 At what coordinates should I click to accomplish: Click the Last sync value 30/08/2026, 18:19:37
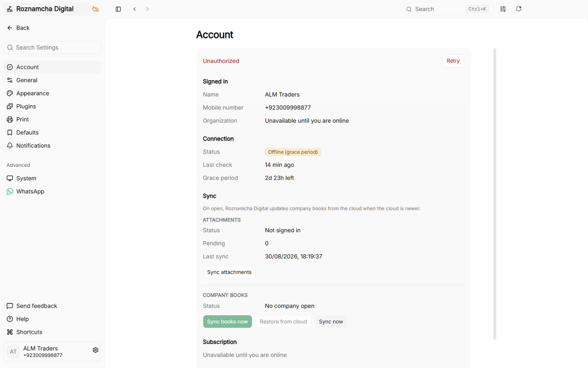tap(294, 256)
